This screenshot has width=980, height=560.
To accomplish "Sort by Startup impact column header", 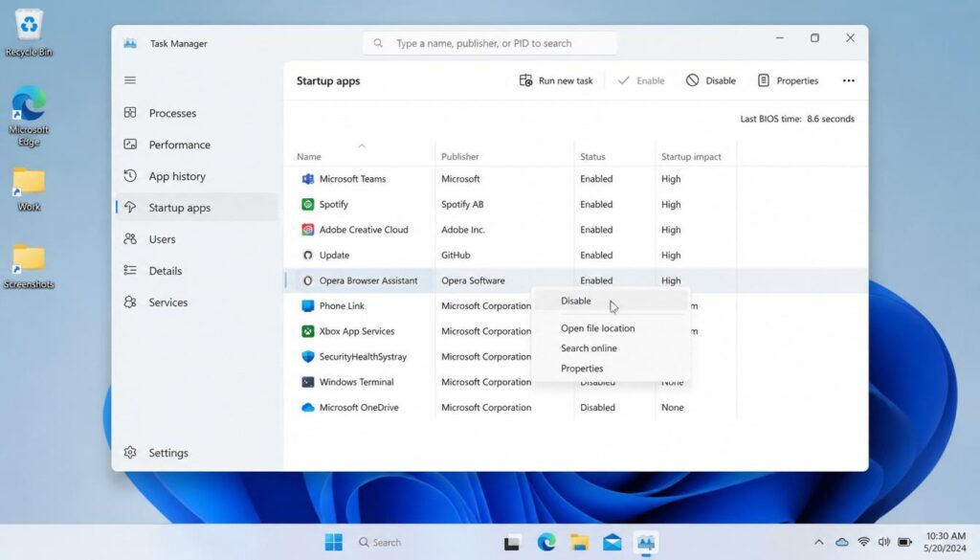I will (x=691, y=157).
